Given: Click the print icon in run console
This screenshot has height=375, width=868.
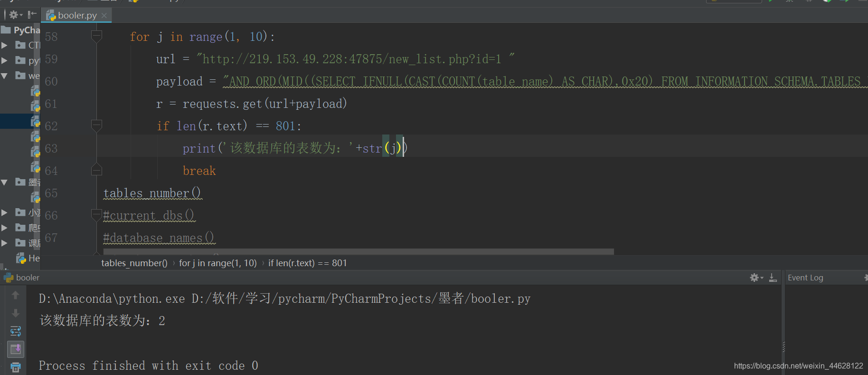Looking at the screenshot, I should click(x=15, y=367).
